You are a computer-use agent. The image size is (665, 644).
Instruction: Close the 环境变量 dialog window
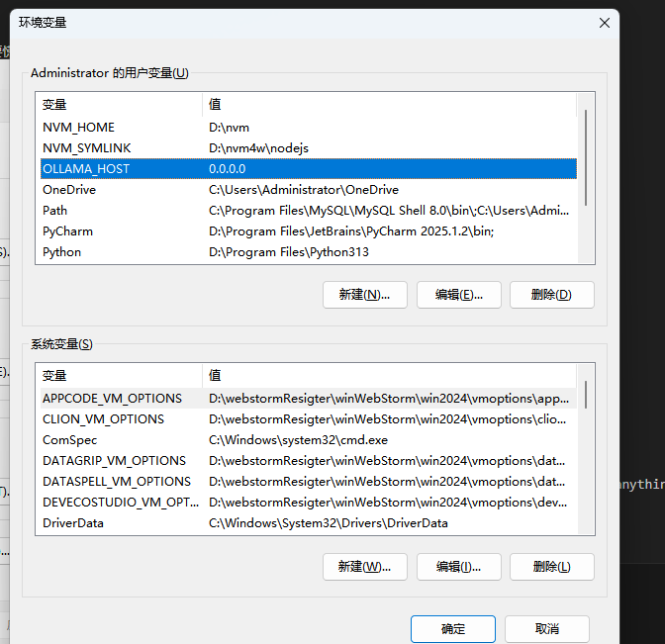point(603,22)
